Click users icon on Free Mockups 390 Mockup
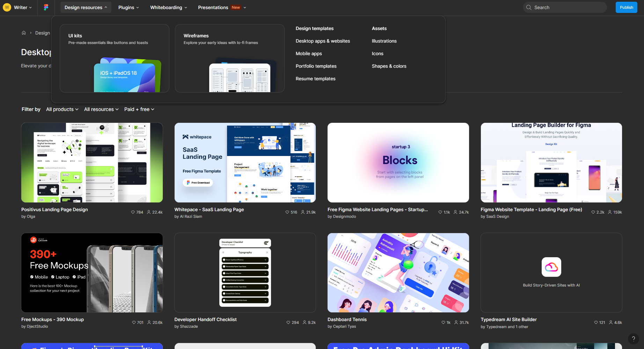This screenshot has height=349, width=644. click(149, 322)
